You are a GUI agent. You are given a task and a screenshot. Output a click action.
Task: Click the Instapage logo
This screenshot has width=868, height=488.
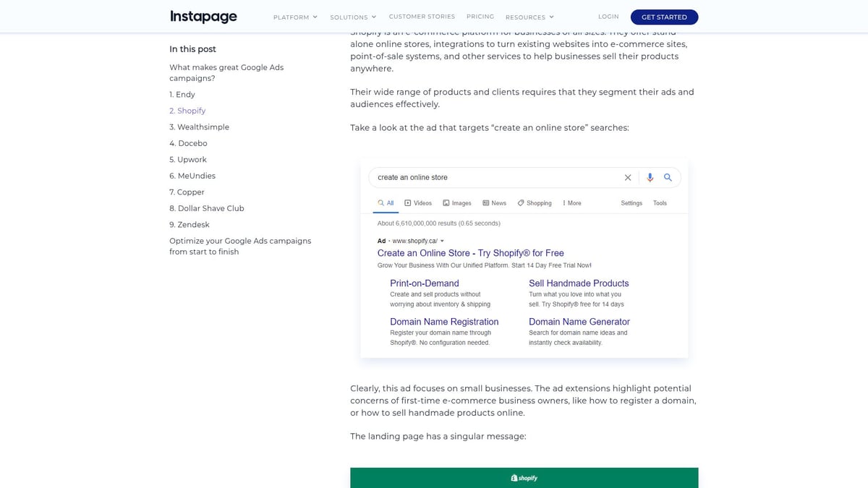point(203,15)
